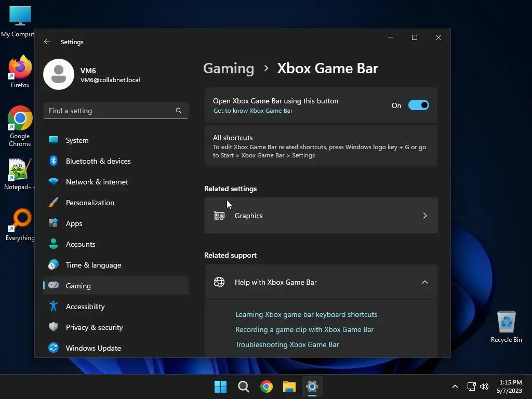
Task: Click the Windows Update sync icon
Action: (54, 348)
